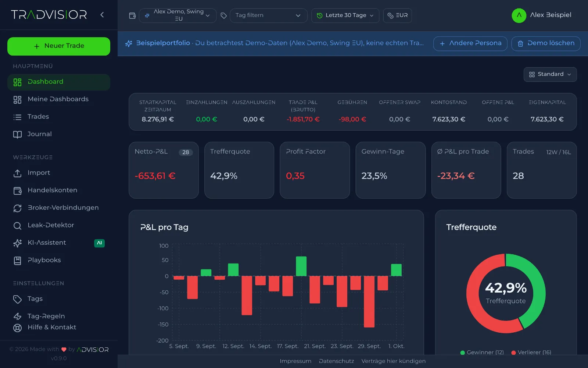Open the Tags settings entry

59,299
